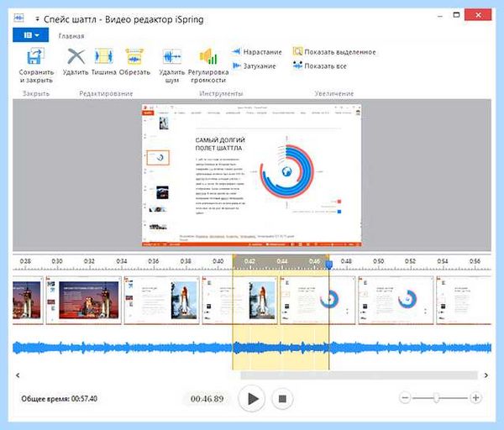Viewport: 504px width, 430px height.
Task: Stop playback with the Stop button
Action: click(x=282, y=399)
